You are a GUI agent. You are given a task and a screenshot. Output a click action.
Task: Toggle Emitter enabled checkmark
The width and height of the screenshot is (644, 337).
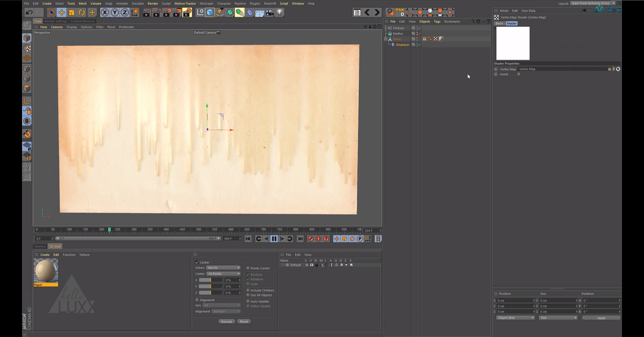420,33
